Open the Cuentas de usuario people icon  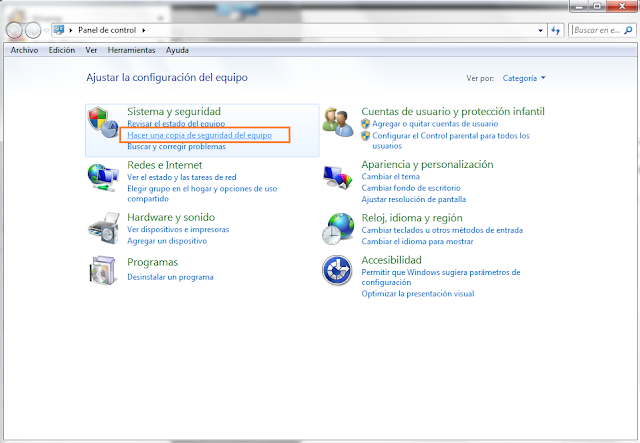click(337, 122)
